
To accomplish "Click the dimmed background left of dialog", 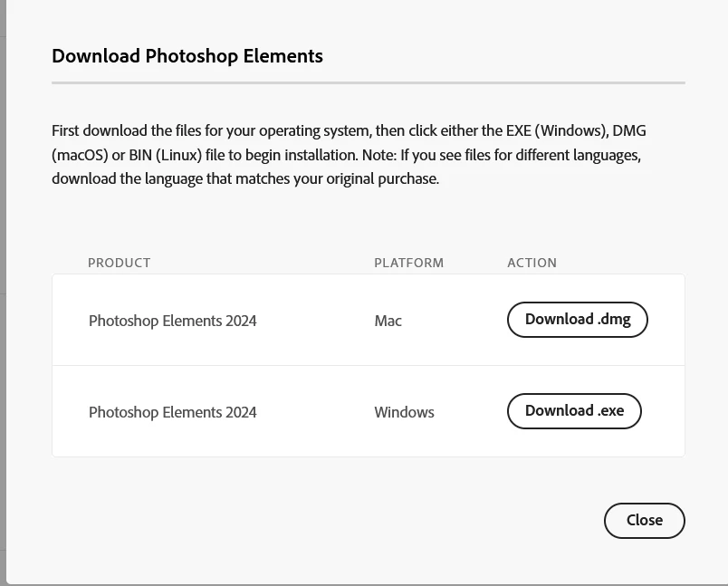I will coord(3,272).
